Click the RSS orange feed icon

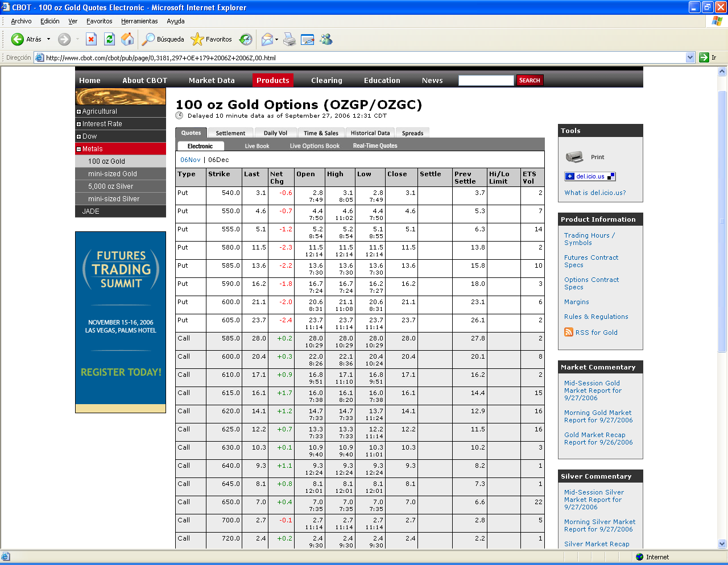click(x=569, y=332)
